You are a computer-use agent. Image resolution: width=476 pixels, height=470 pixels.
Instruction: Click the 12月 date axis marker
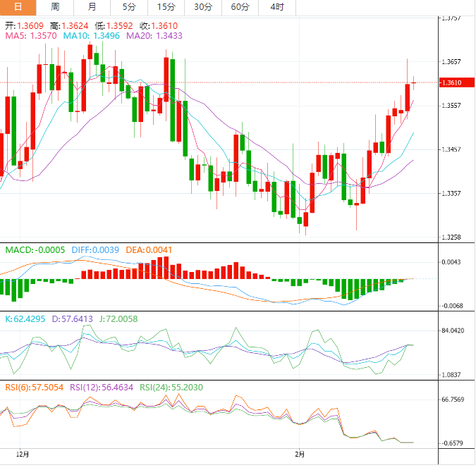coord(22,454)
